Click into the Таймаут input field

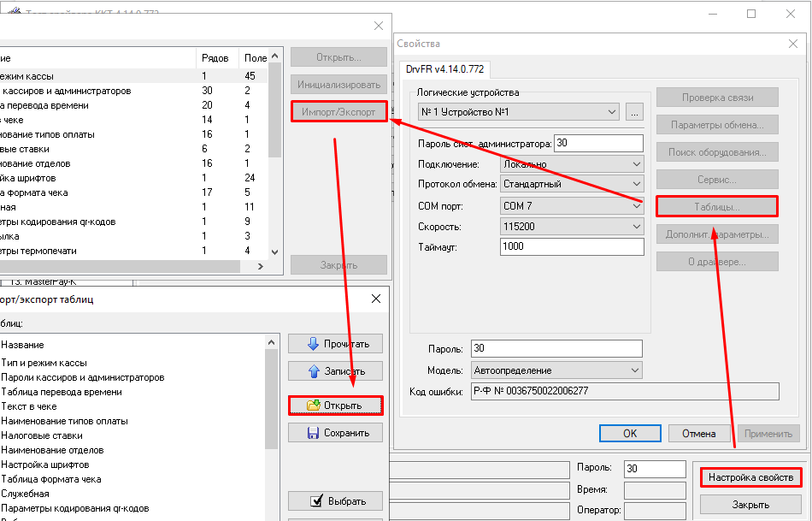(x=571, y=247)
